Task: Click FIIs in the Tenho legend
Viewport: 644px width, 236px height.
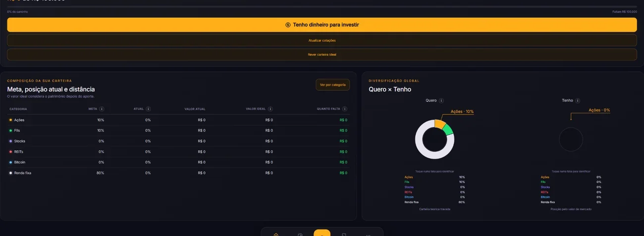Action: [x=543, y=182]
